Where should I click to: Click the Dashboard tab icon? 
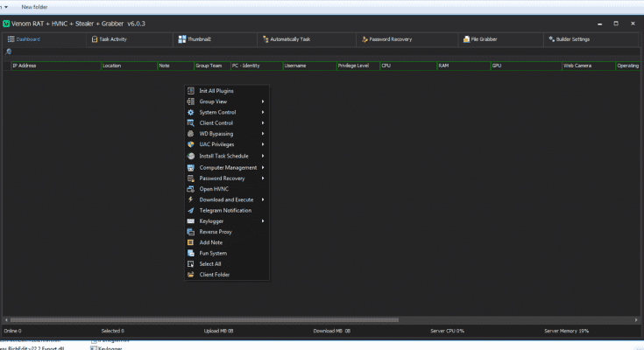(11, 39)
